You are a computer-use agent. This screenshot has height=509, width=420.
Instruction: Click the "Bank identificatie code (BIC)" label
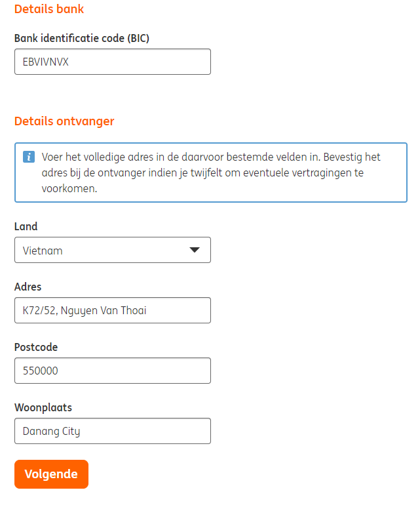pyautogui.click(x=82, y=38)
